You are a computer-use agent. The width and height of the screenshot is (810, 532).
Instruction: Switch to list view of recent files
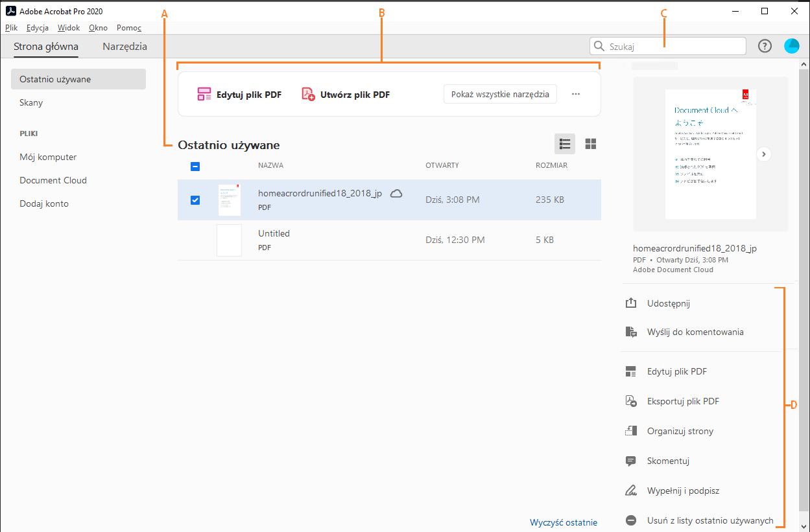point(565,144)
